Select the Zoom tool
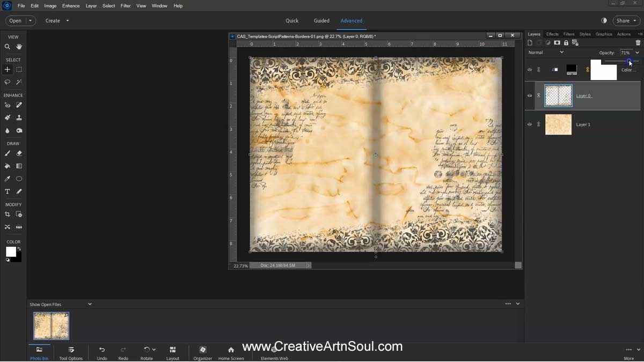644x362 pixels. coord(7,47)
